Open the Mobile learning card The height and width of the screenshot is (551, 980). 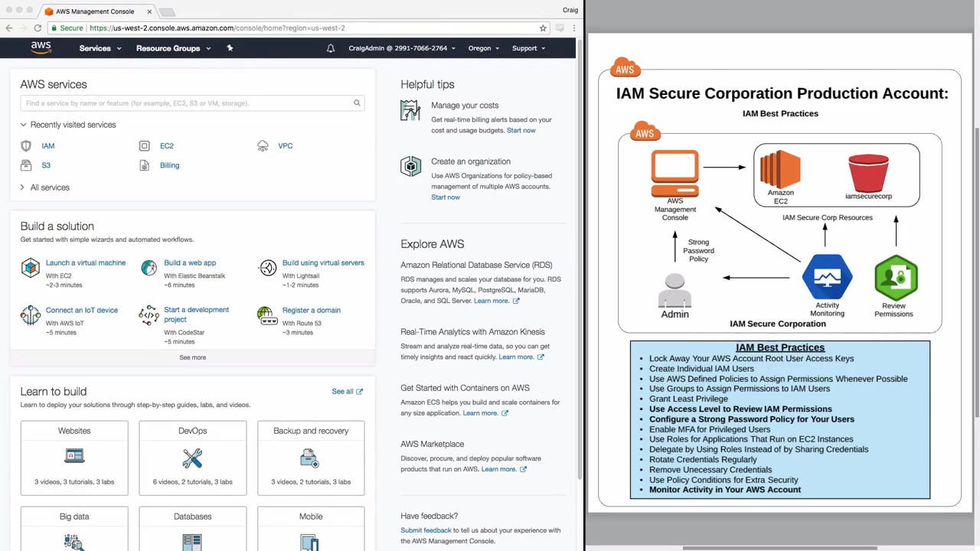(x=311, y=529)
